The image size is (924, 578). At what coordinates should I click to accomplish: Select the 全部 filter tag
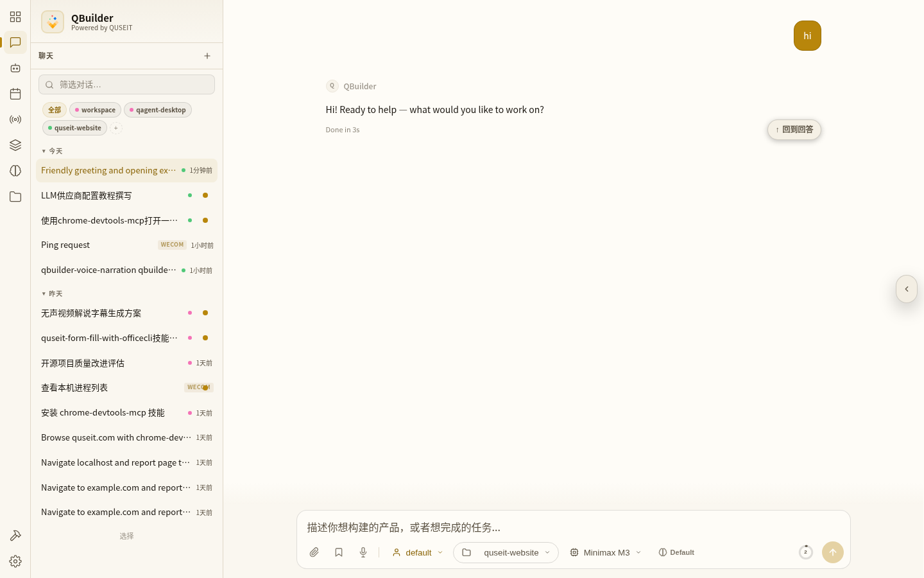click(x=55, y=110)
